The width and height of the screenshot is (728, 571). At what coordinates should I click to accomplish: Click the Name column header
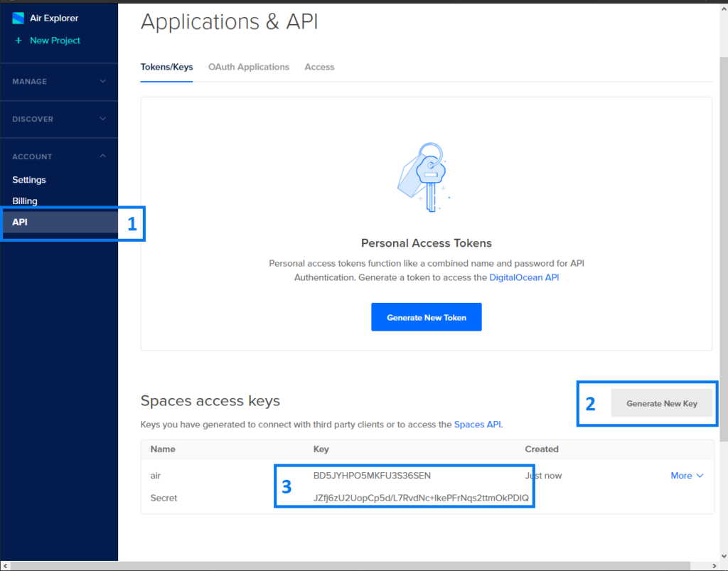click(163, 449)
